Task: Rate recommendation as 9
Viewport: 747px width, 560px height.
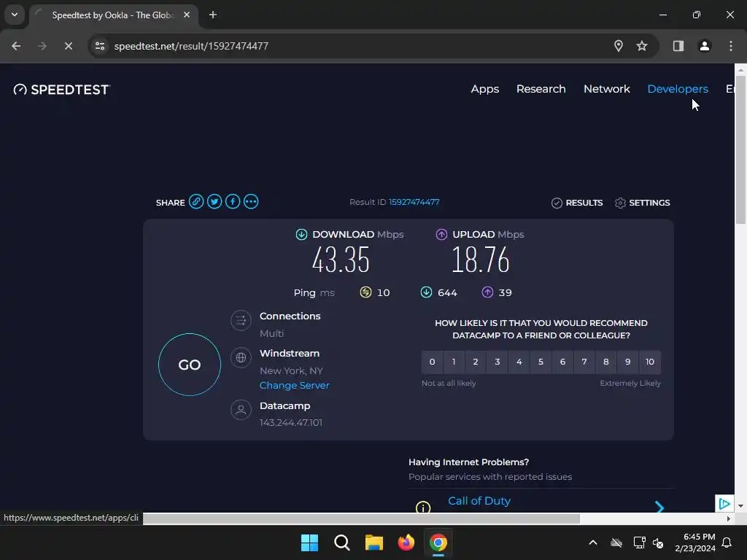Action: pos(628,362)
